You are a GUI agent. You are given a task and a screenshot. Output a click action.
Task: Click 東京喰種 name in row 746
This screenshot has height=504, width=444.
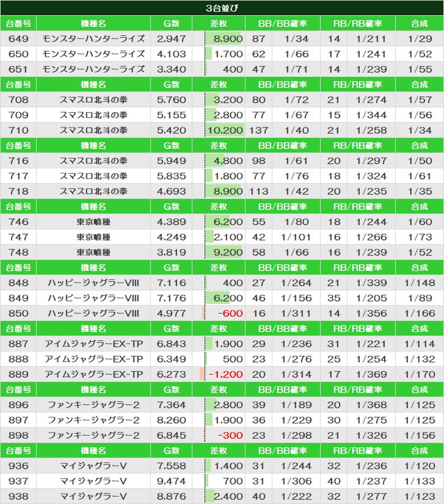(x=93, y=222)
